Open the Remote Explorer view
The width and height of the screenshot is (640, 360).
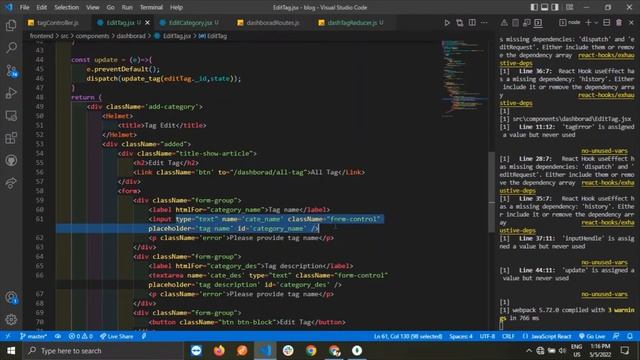(11, 116)
